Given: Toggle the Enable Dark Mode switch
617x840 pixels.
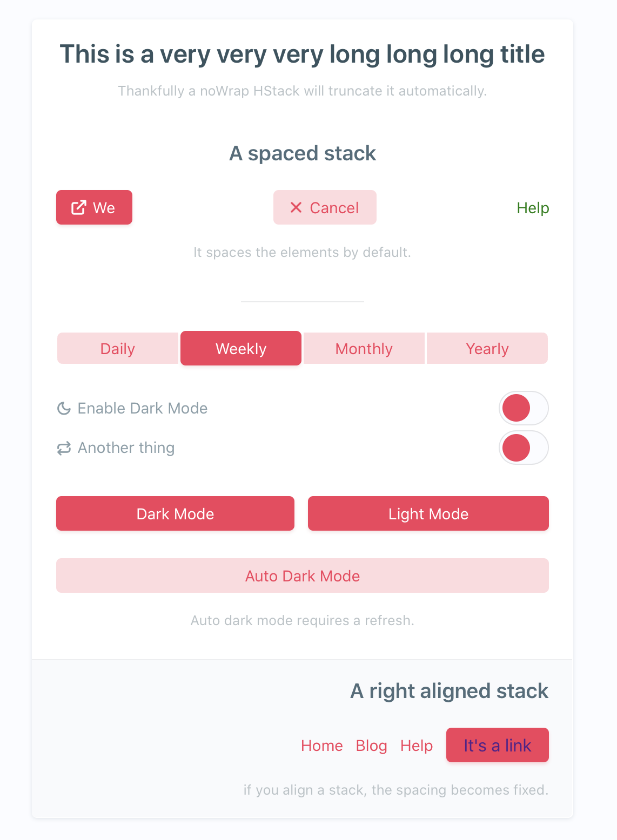Looking at the screenshot, I should [523, 408].
